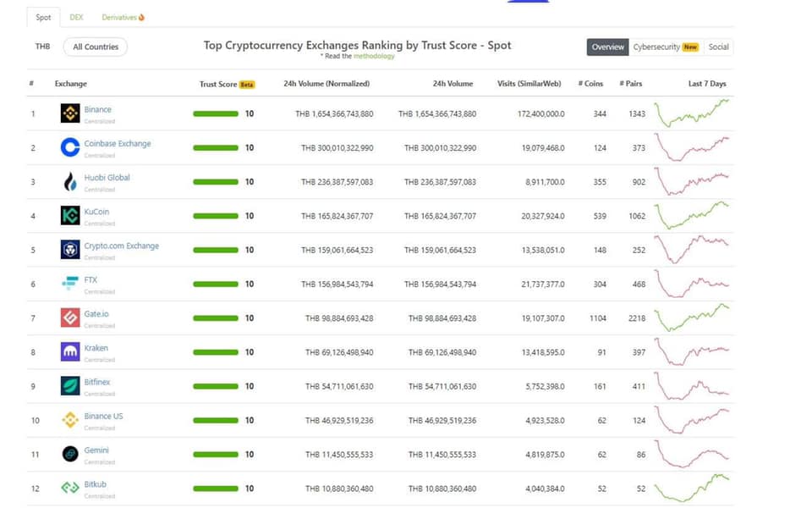This screenshot has width=812, height=508.
Task: Click the Binance trust score bar
Action: 216,113
